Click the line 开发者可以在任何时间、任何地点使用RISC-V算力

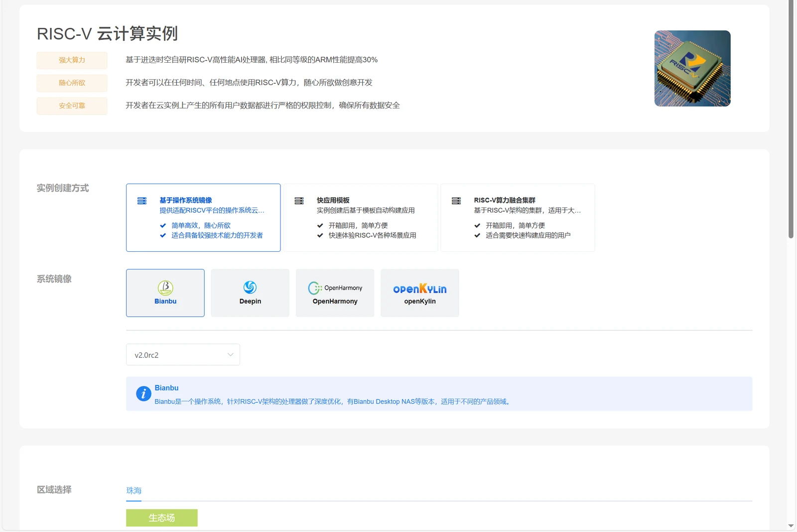[x=249, y=83]
